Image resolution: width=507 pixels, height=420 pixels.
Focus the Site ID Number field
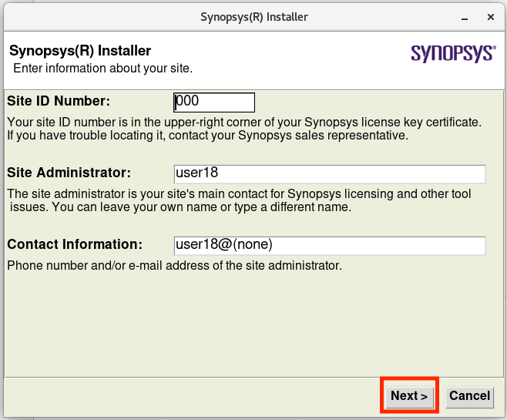pyautogui.click(x=214, y=102)
